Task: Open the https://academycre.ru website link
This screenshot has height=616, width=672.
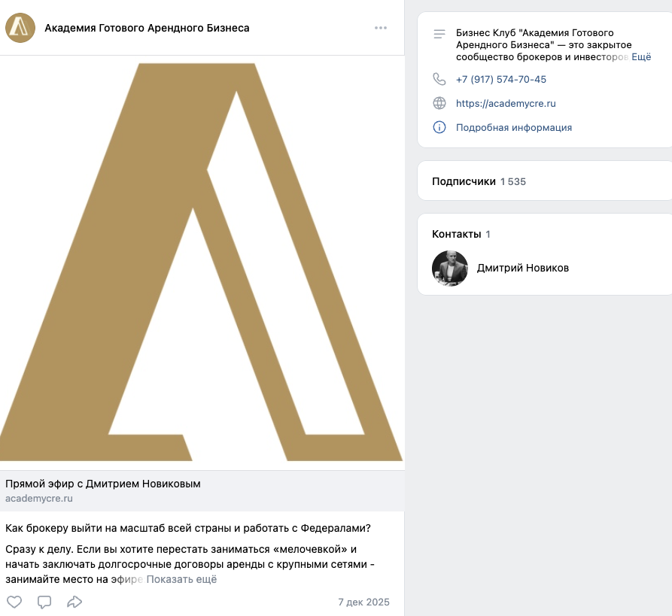Action: pyautogui.click(x=506, y=104)
